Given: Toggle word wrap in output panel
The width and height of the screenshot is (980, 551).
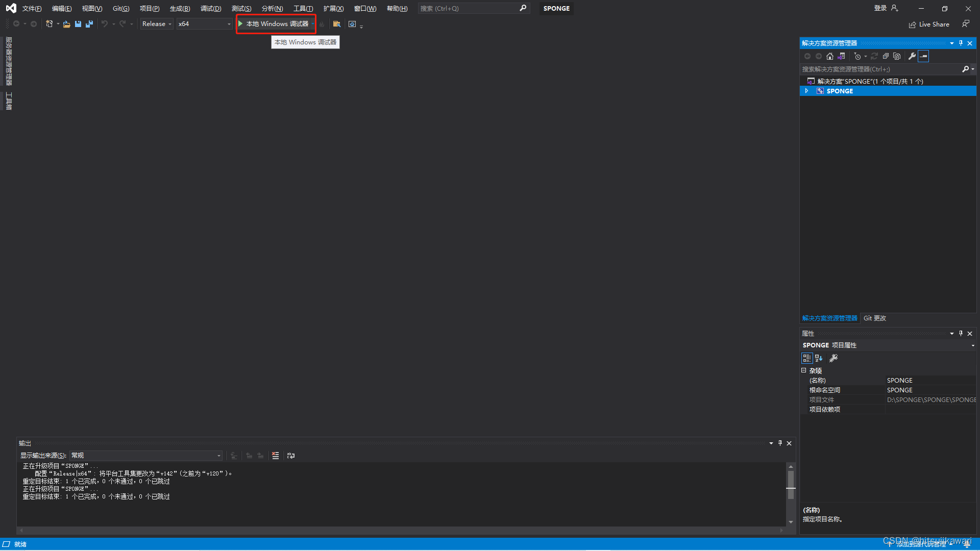Looking at the screenshot, I should click(291, 456).
